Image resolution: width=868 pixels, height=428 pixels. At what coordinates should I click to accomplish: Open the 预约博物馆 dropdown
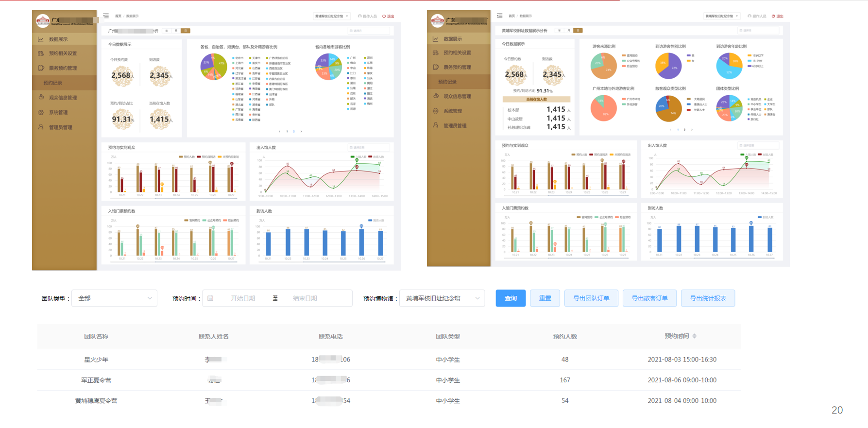[x=442, y=298]
